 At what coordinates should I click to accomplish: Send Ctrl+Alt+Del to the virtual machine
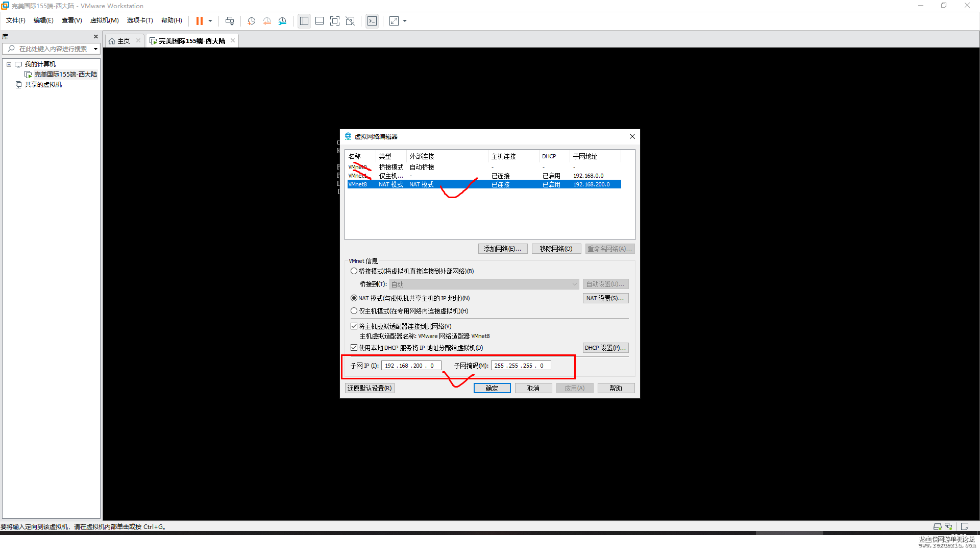point(230,21)
